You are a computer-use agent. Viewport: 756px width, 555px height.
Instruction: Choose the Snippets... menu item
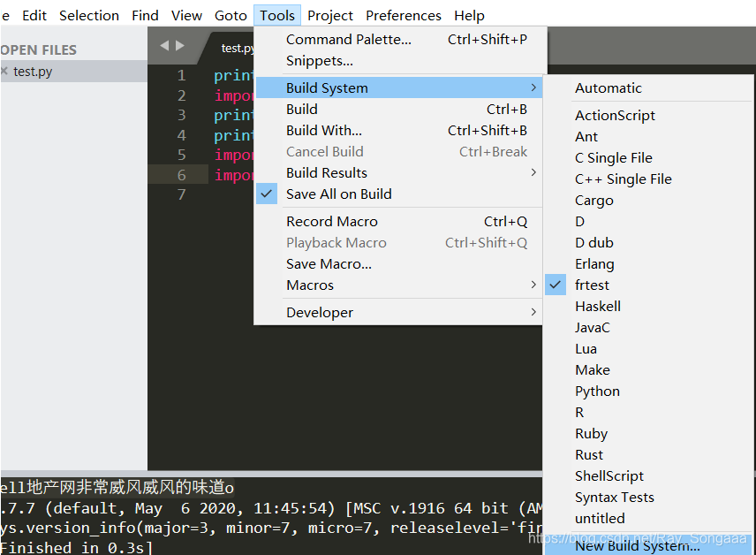398,60
